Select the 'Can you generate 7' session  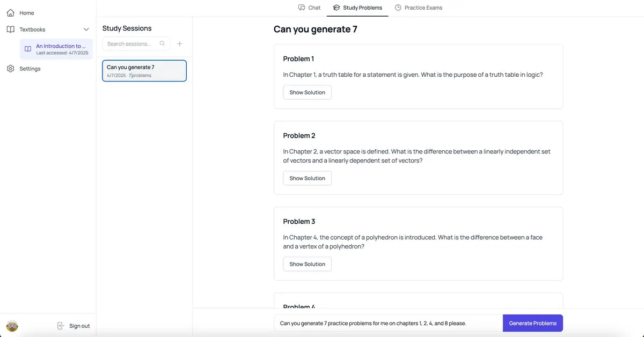coord(144,71)
